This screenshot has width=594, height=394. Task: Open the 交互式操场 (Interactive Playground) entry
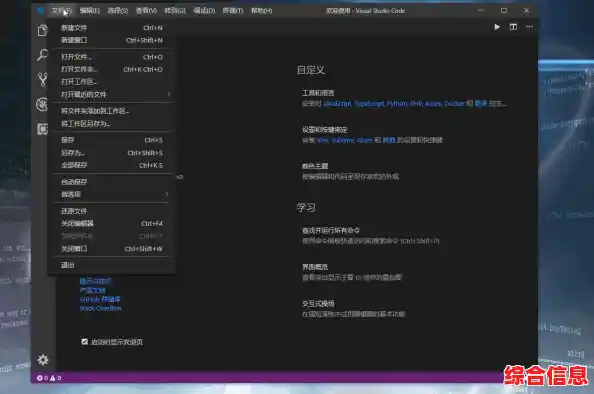coord(353,309)
